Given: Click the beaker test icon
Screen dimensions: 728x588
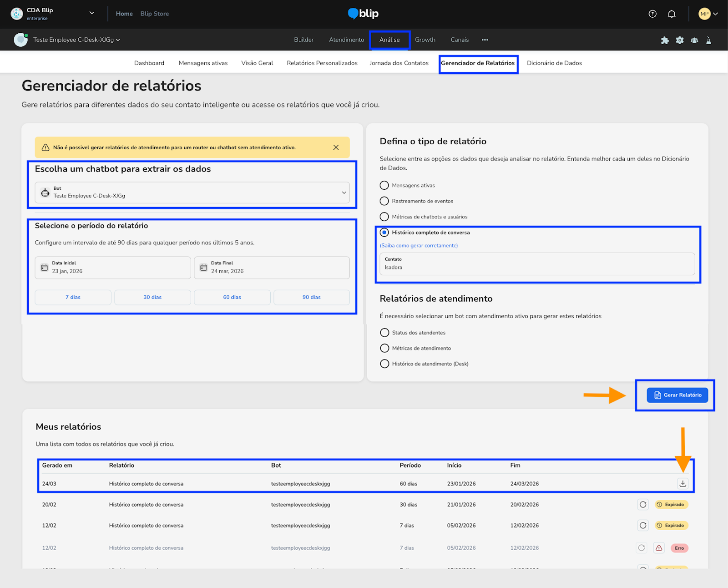Looking at the screenshot, I should point(708,40).
